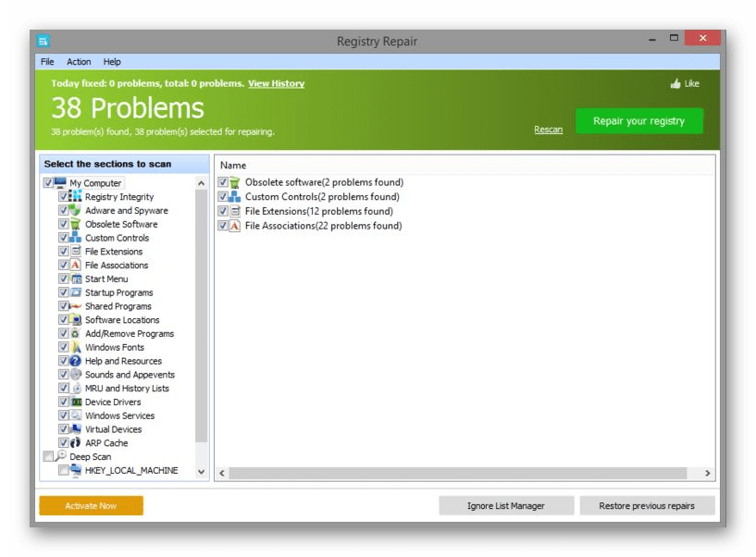
Task: Uncheck File Associations(22 problems found) result checkbox
Action: 223,226
